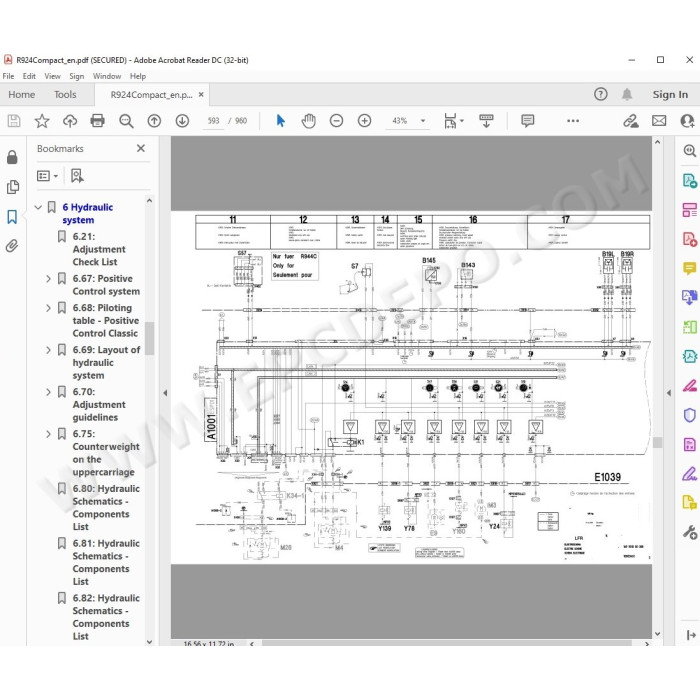The image size is (700, 700).
Task: Switch to the Home tab
Action: pyautogui.click(x=21, y=94)
